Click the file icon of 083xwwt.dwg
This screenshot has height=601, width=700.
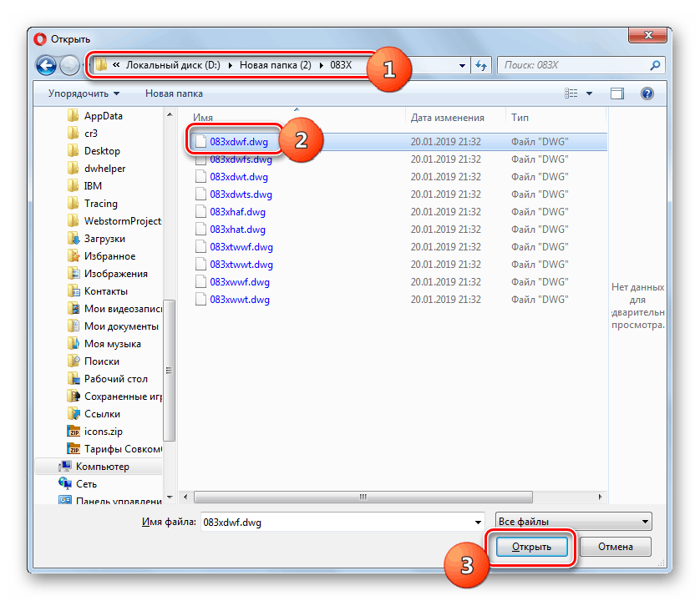coord(200,300)
